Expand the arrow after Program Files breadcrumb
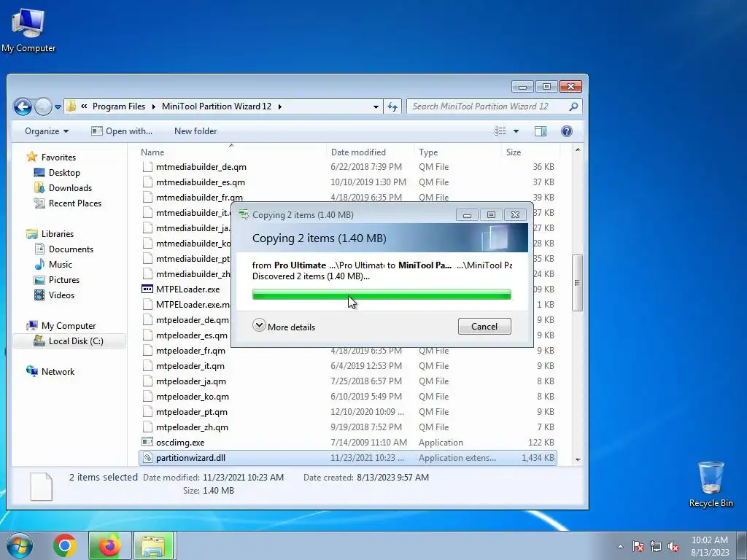 pyautogui.click(x=153, y=106)
